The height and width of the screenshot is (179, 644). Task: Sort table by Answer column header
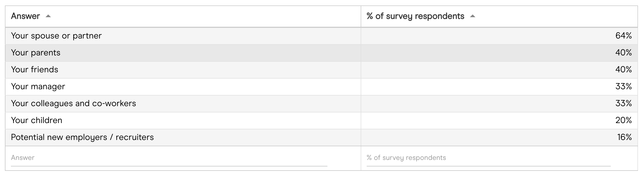coord(25,16)
